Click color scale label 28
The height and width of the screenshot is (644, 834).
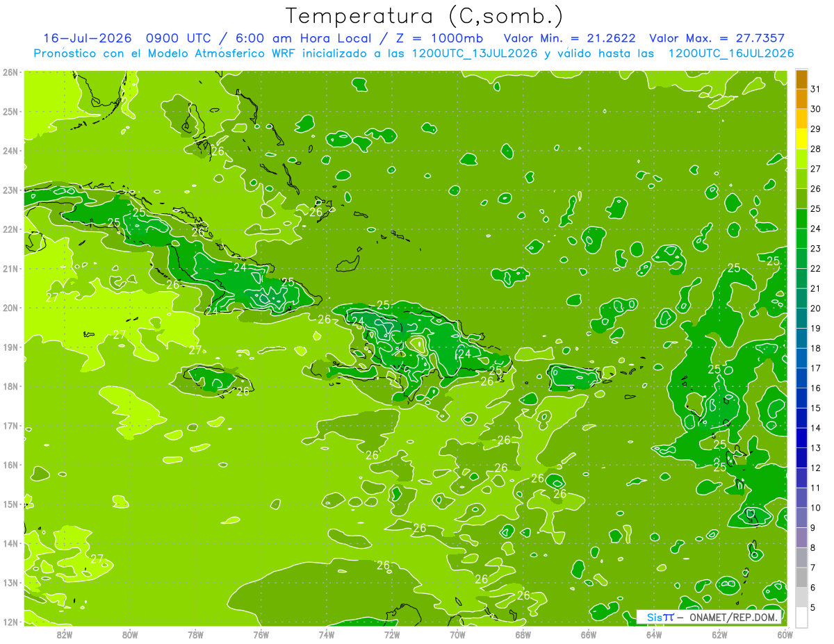pos(815,149)
